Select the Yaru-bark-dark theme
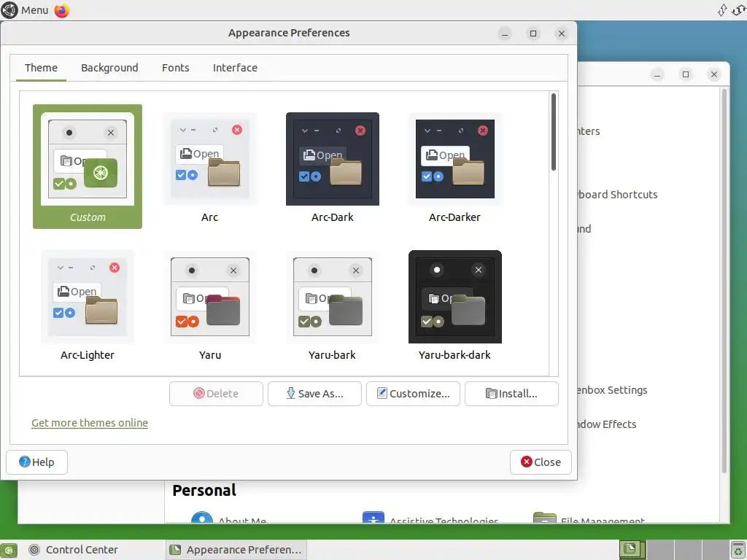Viewport: 747px width, 560px height. pyautogui.click(x=454, y=304)
